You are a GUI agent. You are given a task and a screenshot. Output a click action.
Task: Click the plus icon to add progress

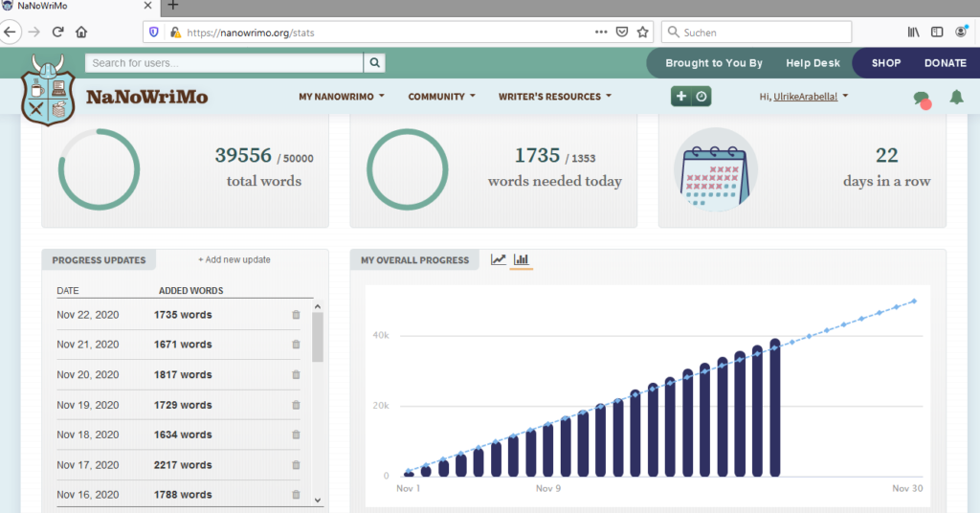coord(681,97)
